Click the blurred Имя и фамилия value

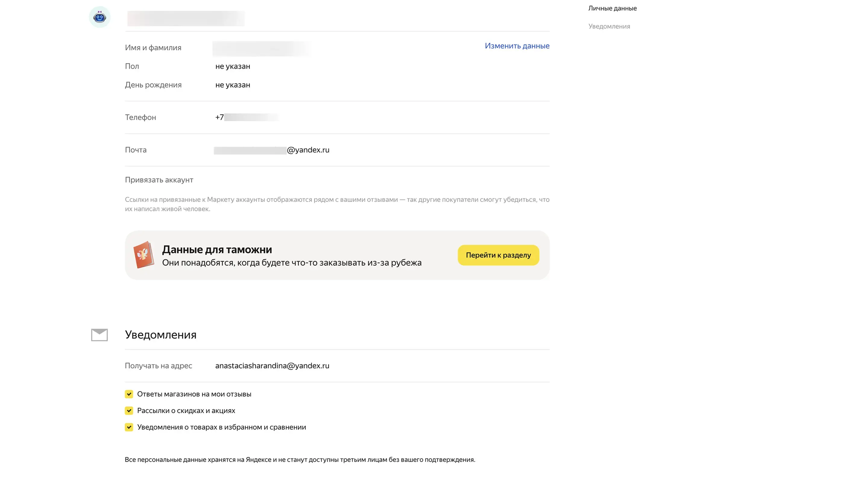pyautogui.click(x=261, y=48)
